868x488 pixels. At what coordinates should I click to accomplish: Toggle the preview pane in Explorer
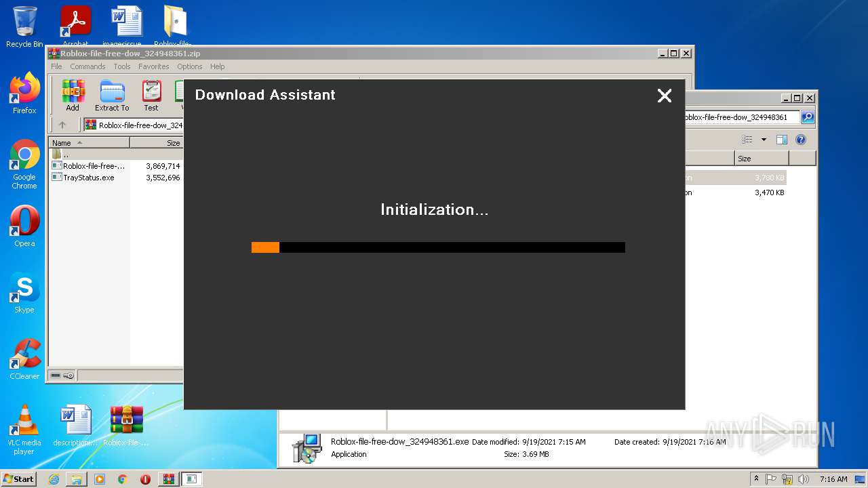(782, 140)
